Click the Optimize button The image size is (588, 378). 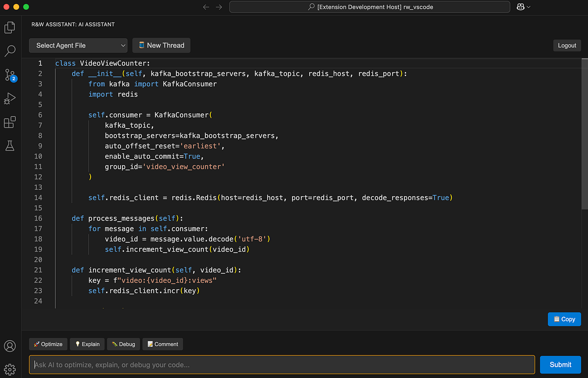48,344
